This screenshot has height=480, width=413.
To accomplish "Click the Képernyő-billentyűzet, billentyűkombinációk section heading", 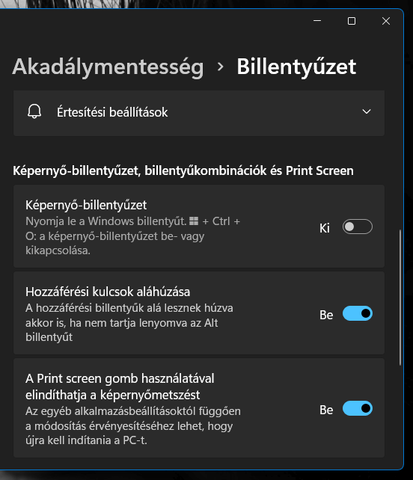I will tap(183, 171).
